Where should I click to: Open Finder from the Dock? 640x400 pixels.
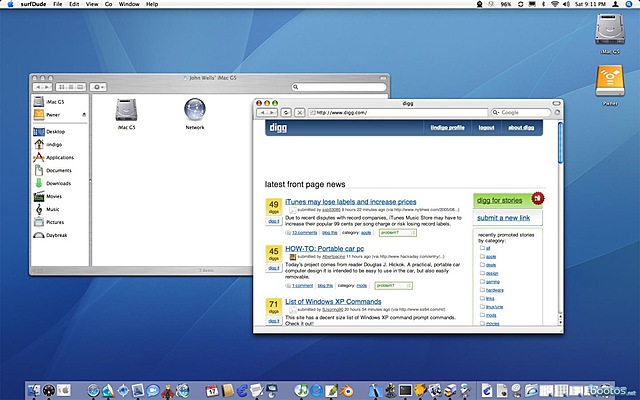pos(34,391)
